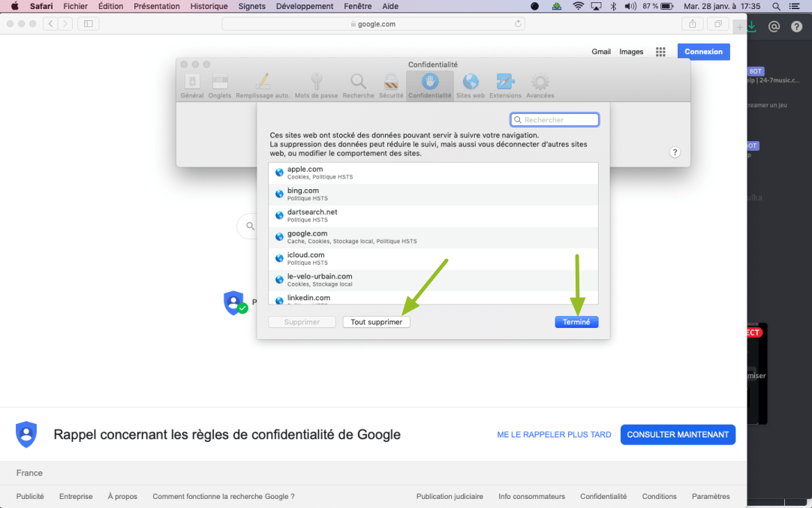The image size is (812, 508).
Task: Open the Avancées gear tab
Action: 540,86
